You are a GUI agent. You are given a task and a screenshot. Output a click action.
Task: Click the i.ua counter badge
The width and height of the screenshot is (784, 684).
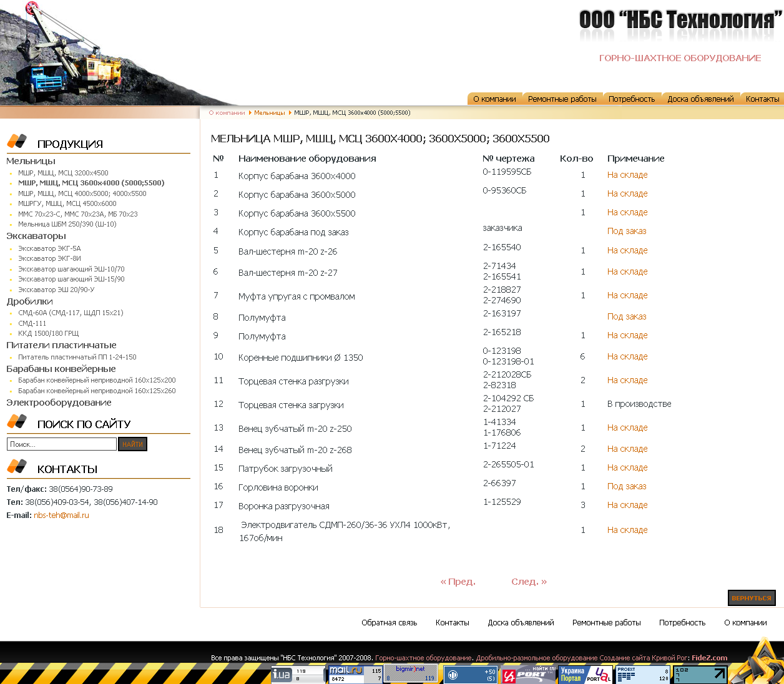pos(298,675)
